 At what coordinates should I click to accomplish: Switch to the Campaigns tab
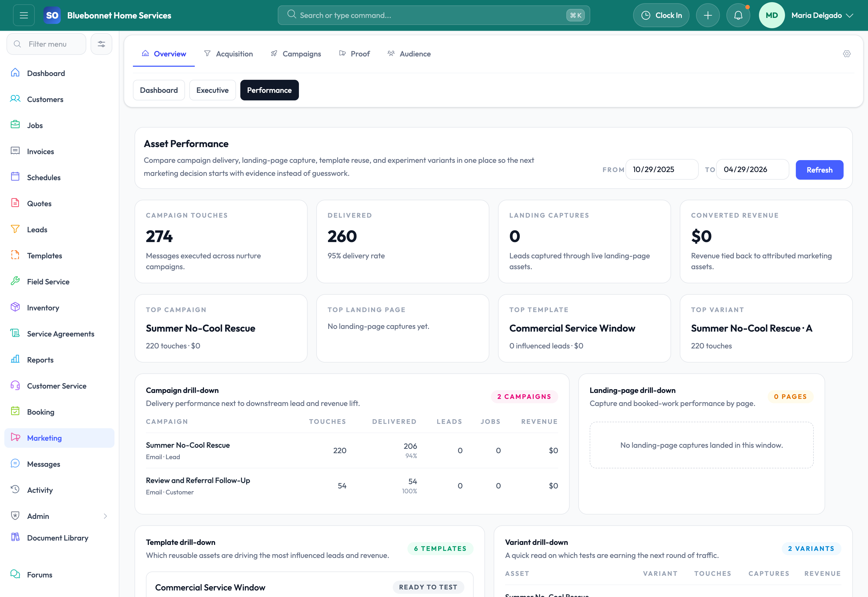point(296,54)
